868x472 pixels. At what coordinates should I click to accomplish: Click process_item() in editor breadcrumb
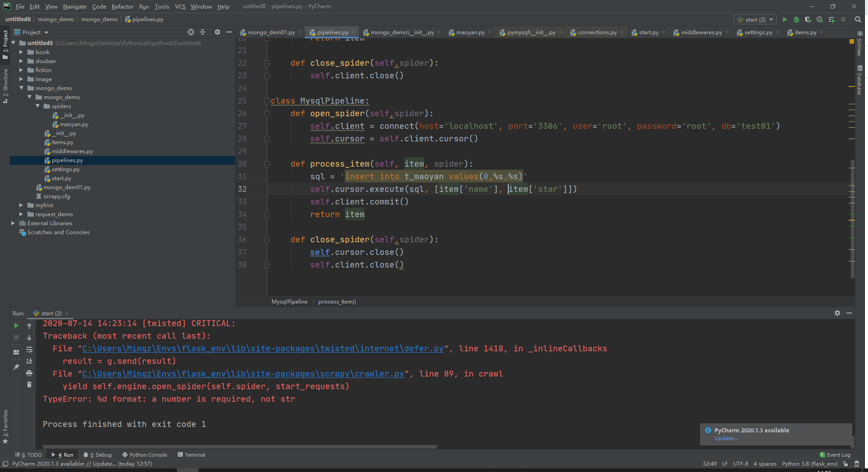tap(337, 302)
